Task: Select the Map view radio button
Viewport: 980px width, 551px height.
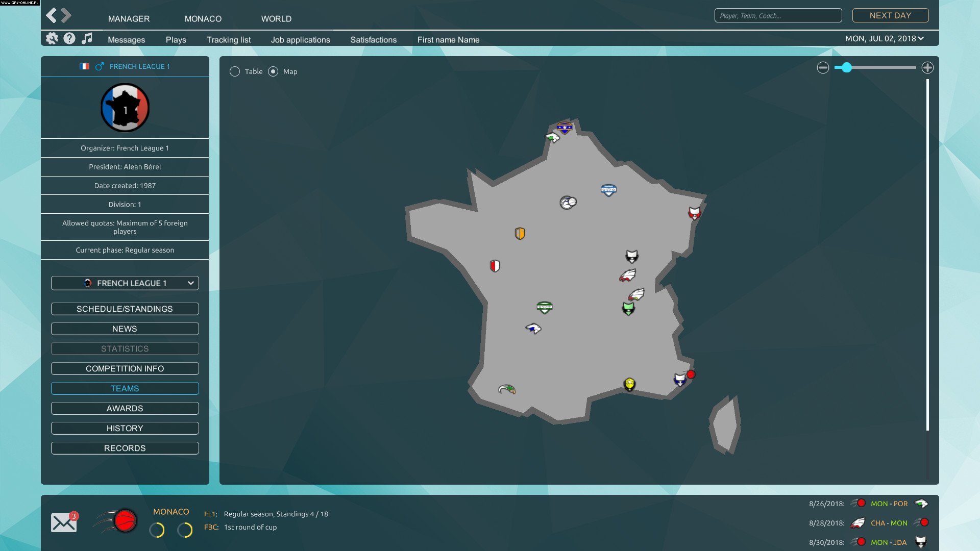Action: click(272, 71)
